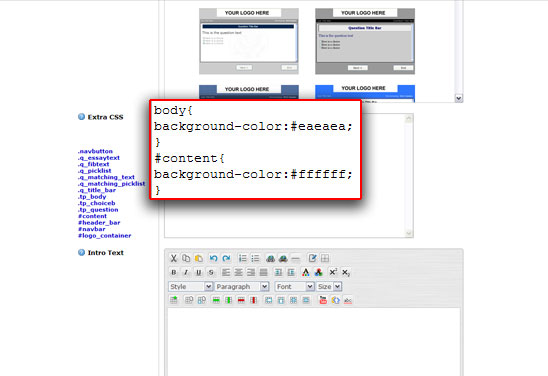The image size is (548, 376).
Task: Click the .q_matching_picklist link
Action: (x=111, y=184)
